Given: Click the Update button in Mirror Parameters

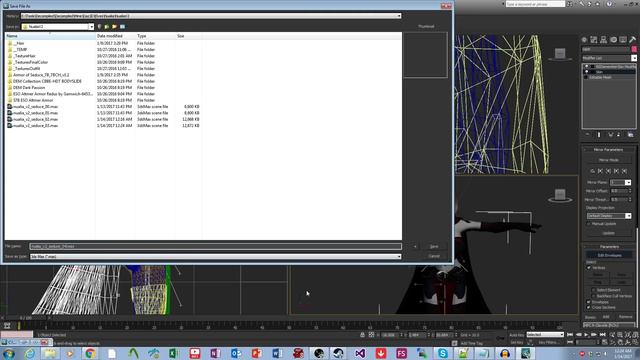Looking at the screenshot, I should point(608,233).
